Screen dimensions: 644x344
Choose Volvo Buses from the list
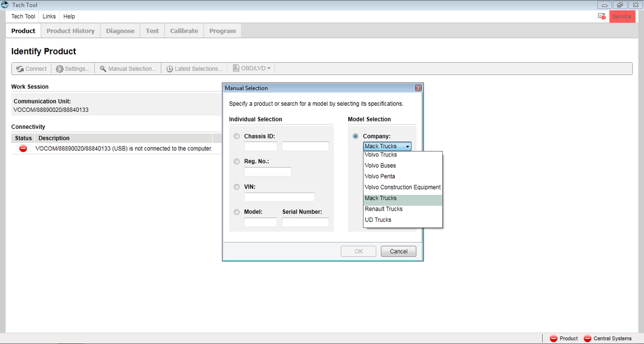(403, 166)
